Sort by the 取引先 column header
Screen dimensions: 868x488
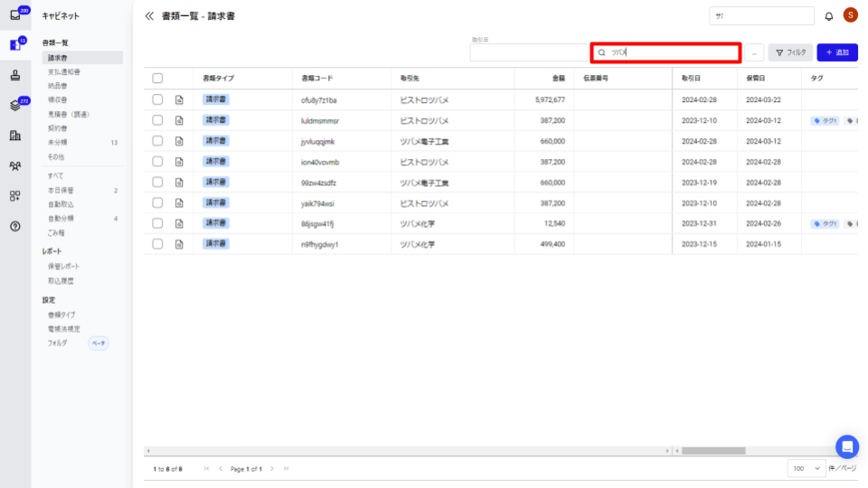coord(410,79)
